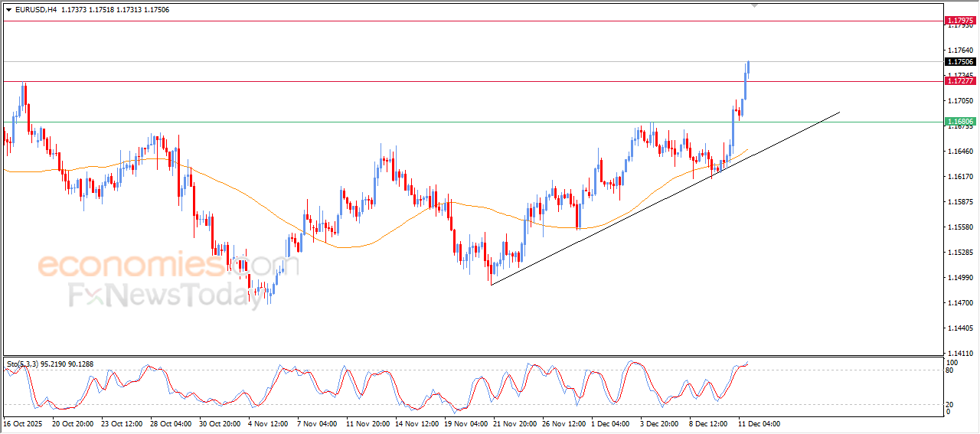Viewport: 980px width, 434px height.
Task: Click the gray chart shift triangle marker
Action: pos(756,5)
